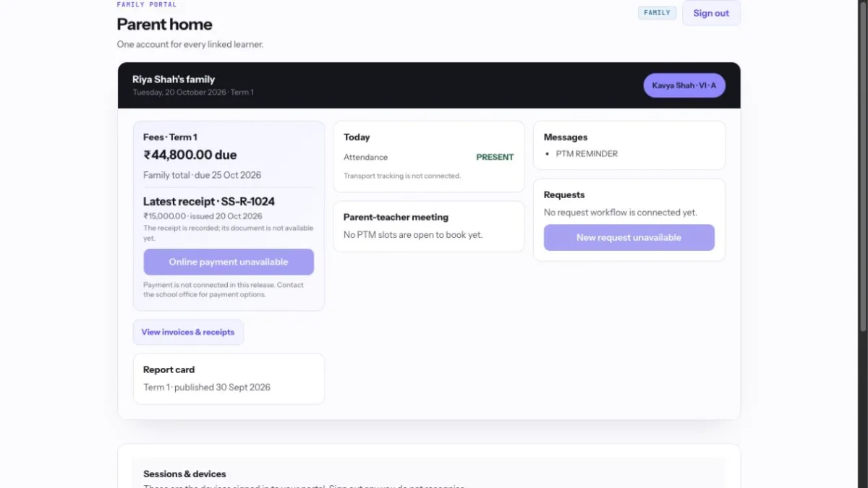Click the PRESENT attendance status
This screenshot has height=488, width=868.
[x=495, y=157]
